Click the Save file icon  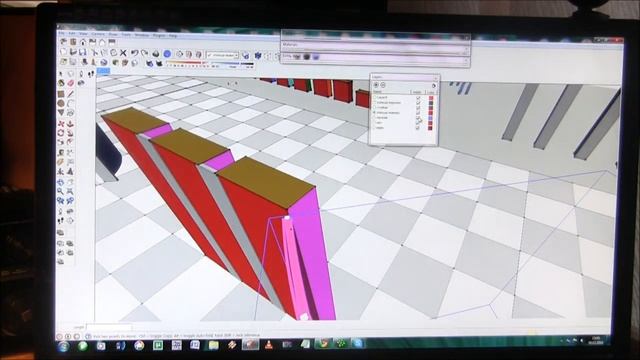(x=83, y=53)
